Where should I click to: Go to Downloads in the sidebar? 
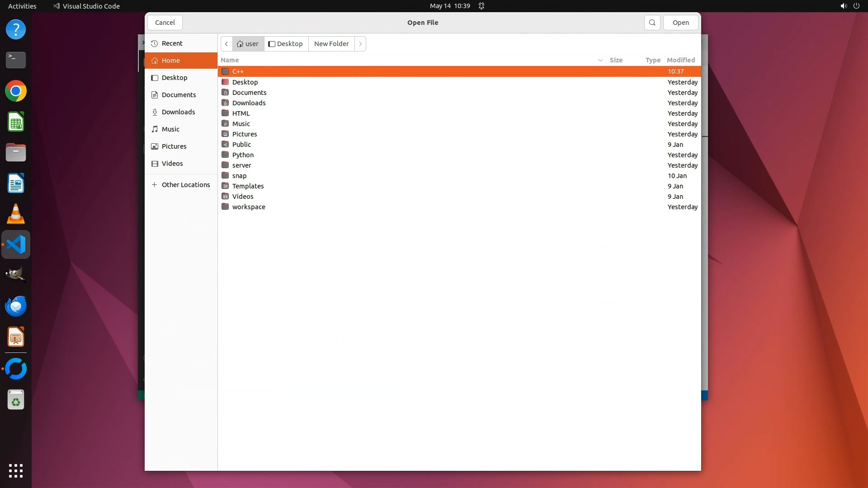178,112
